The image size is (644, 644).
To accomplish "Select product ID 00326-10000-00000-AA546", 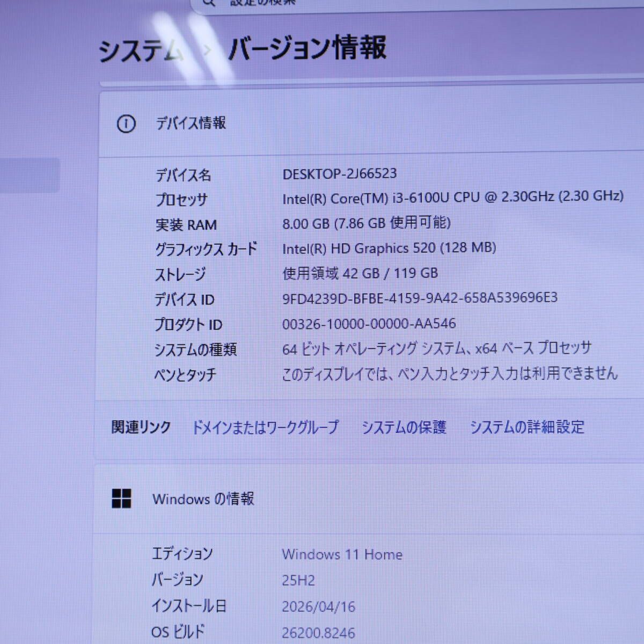I will [369, 324].
